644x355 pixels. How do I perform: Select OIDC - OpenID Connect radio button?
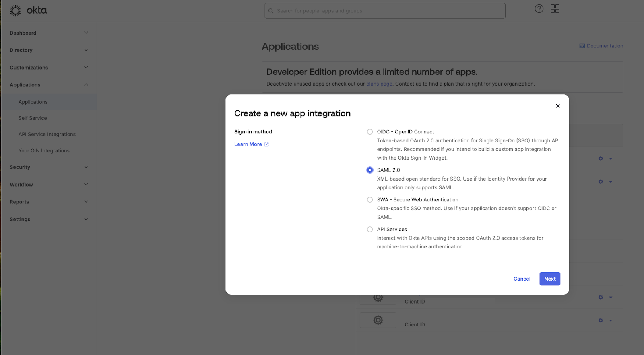pos(370,132)
